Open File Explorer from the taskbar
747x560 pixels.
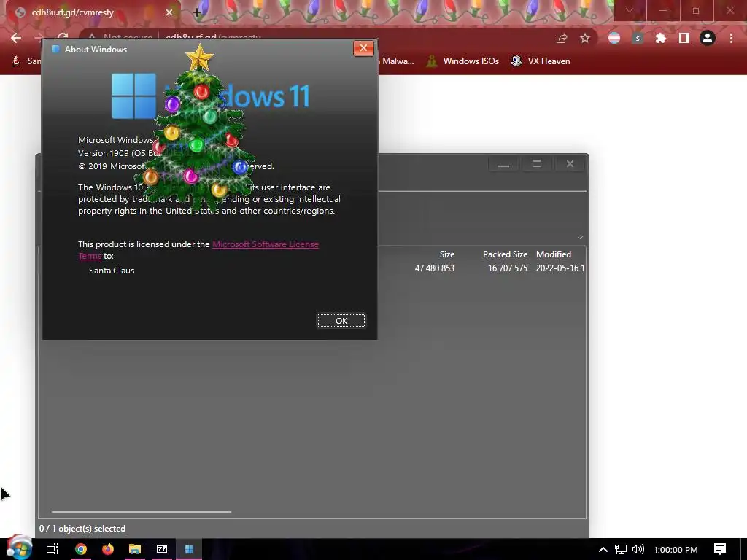tap(135, 549)
